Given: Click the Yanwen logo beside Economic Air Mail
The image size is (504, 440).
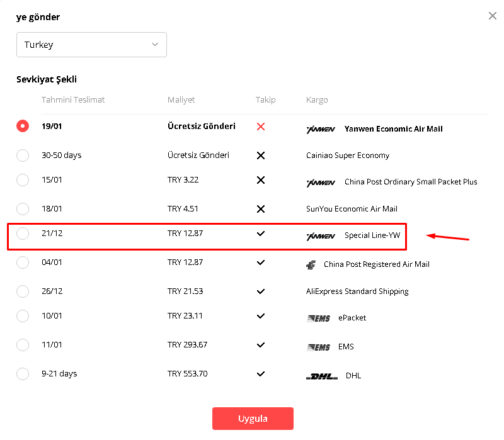Looking at the screenshot, I should 321,129.
